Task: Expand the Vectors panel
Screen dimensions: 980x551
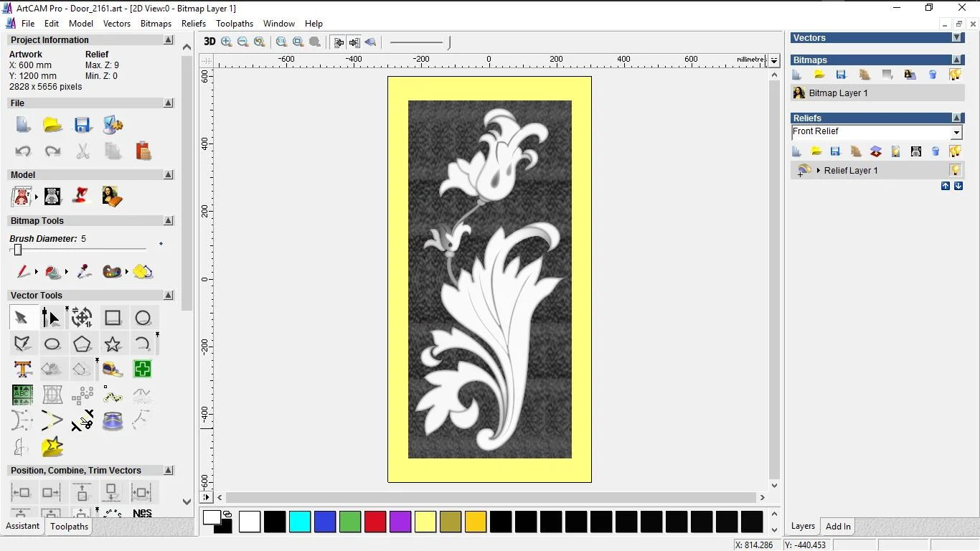Action: tap(956, 37)
